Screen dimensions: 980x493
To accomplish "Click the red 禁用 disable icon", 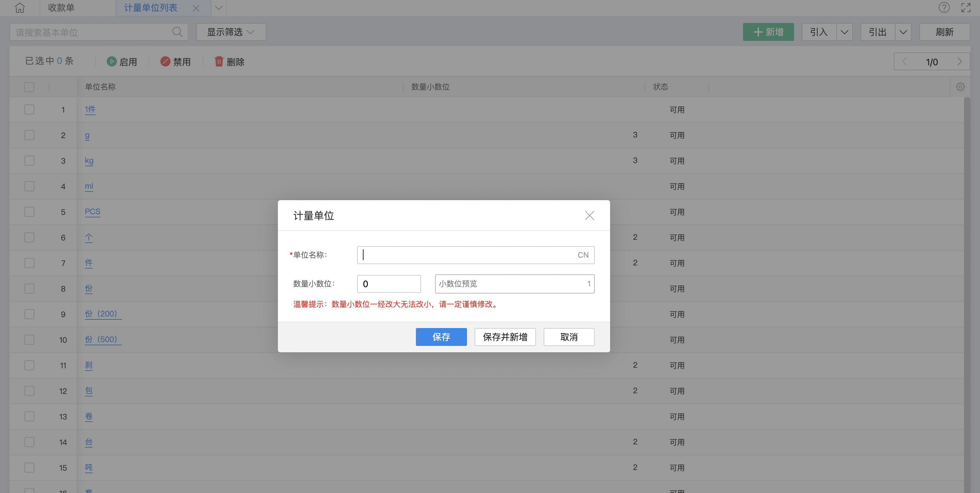I will click(165, 61).
